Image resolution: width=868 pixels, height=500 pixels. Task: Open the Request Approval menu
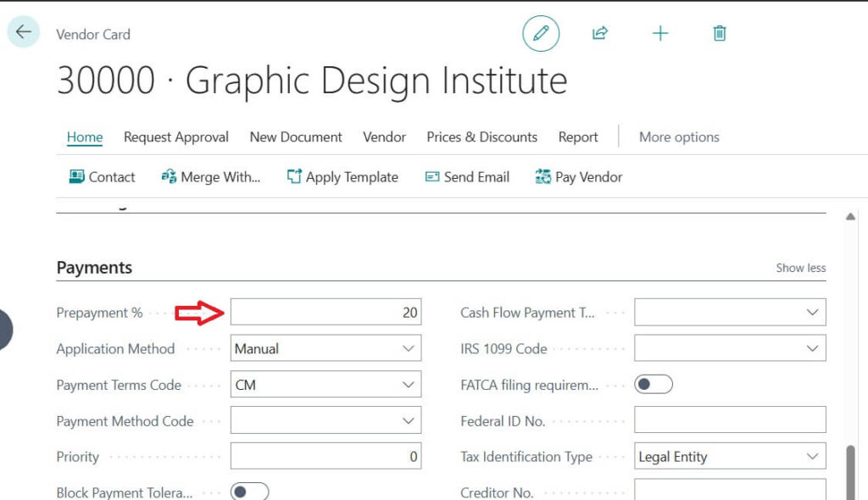pyautogui.click(x=176, y=137)
